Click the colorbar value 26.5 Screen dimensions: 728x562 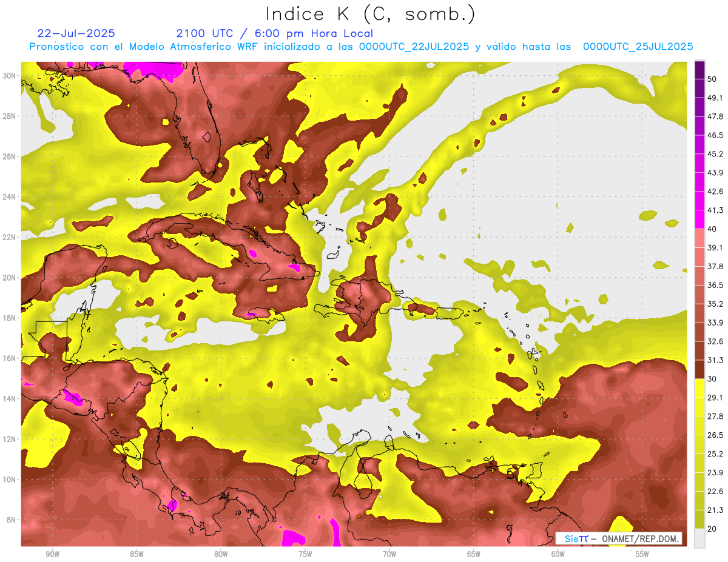[715, 435]
